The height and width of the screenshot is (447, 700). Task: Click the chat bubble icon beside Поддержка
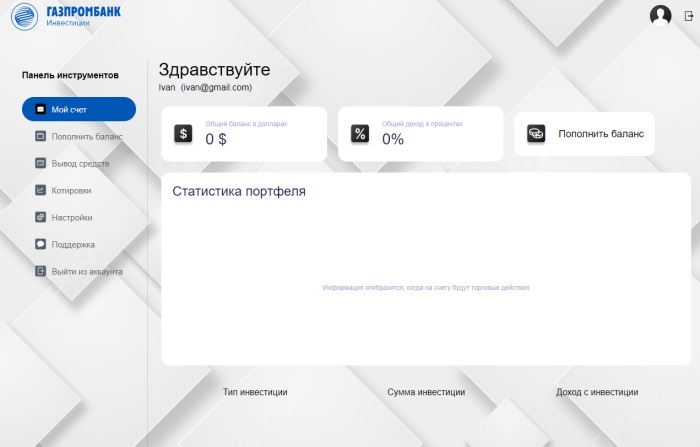(40, 244)
